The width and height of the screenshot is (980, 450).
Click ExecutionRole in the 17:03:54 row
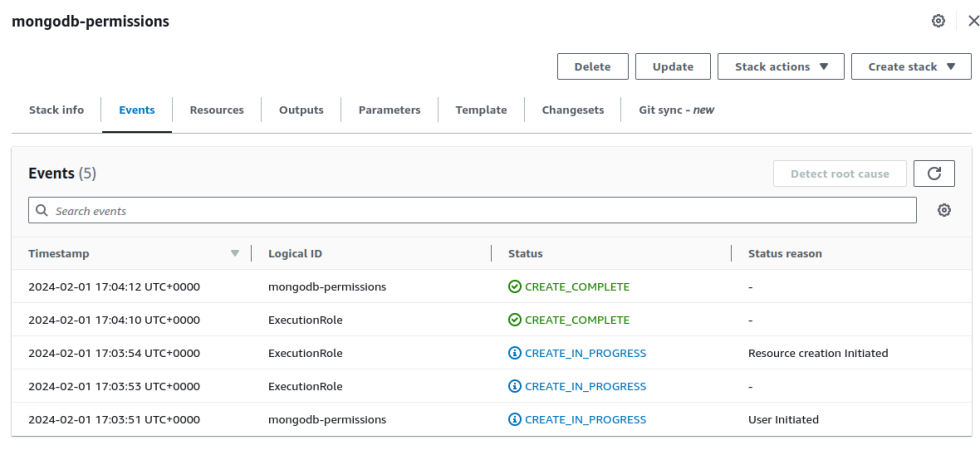click(305, 353)
